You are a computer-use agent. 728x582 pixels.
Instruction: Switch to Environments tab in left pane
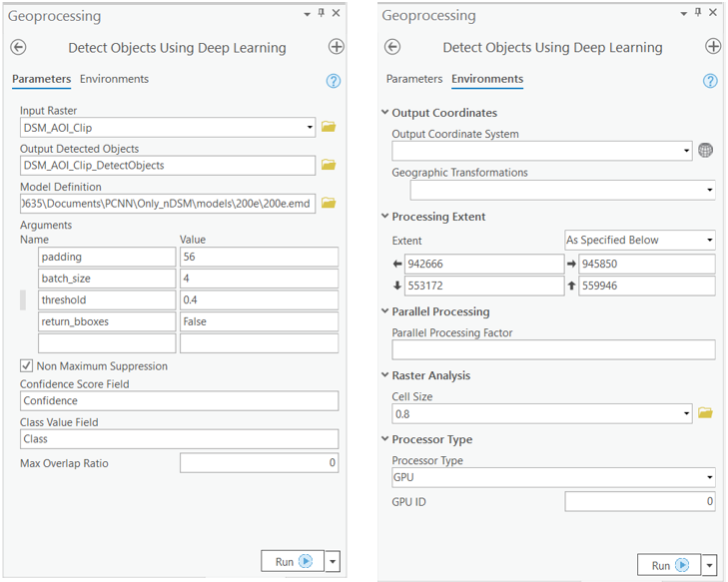tap(114, 79)
